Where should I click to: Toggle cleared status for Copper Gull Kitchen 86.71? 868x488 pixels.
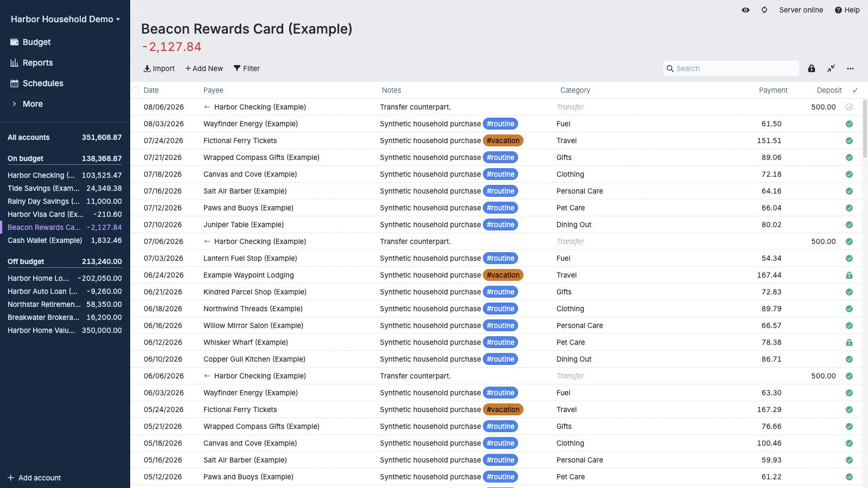pyautogui.click(x=849, y=359)
